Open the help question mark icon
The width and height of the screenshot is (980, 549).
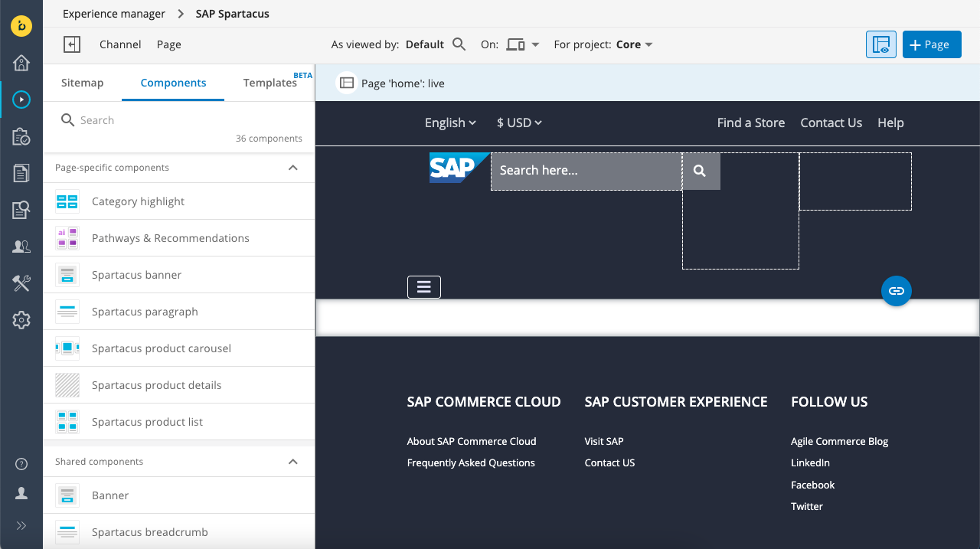[21, 464]
